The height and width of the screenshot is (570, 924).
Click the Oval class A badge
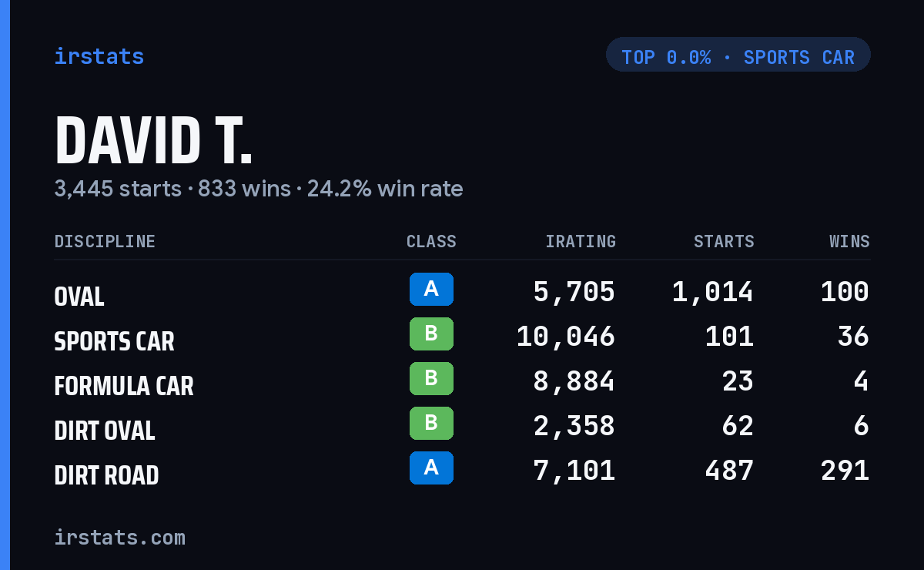tap(431, 289)
